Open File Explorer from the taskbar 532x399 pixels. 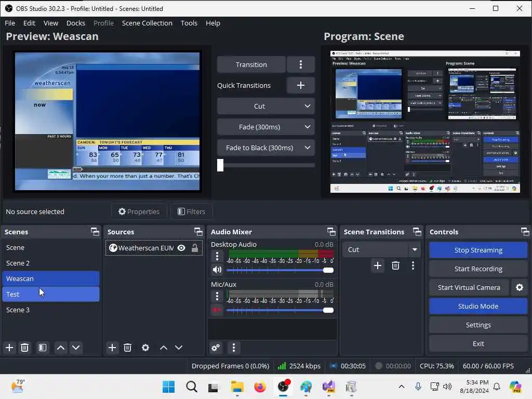point(237,387)
